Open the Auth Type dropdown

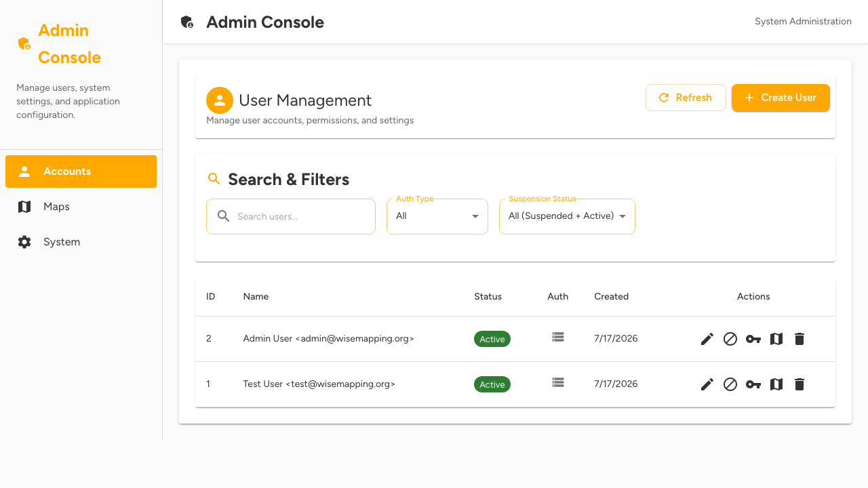pyautogui.click(x=437, y=216)
